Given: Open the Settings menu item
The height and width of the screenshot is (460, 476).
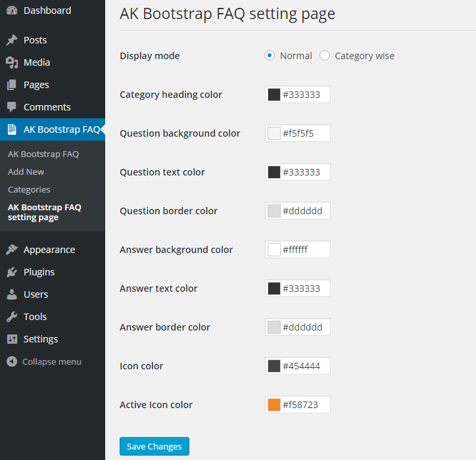Looking at the screenshot, I should 53,339.
